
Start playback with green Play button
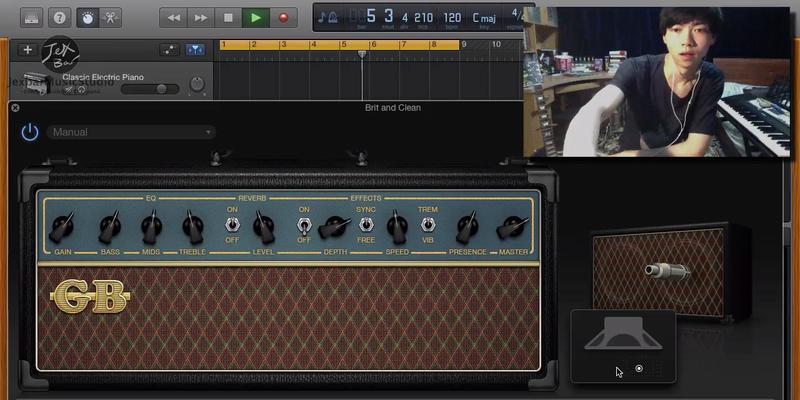click(256, 18)
